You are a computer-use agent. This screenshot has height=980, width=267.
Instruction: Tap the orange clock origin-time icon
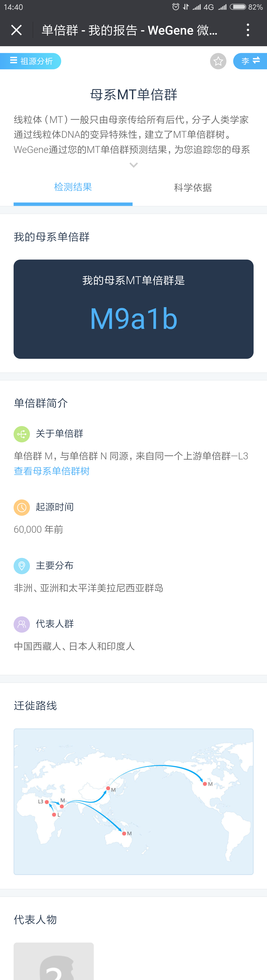tap(22, 507)
